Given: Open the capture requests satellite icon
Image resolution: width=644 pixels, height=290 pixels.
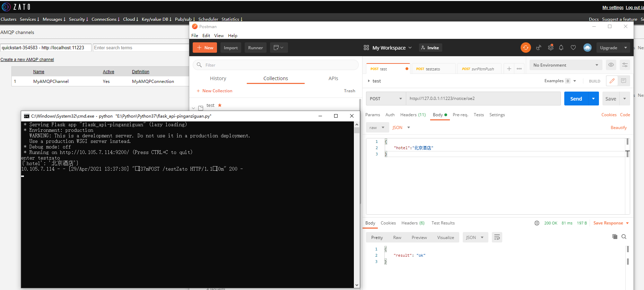Looking at the screenshot, I should (539, 48).
